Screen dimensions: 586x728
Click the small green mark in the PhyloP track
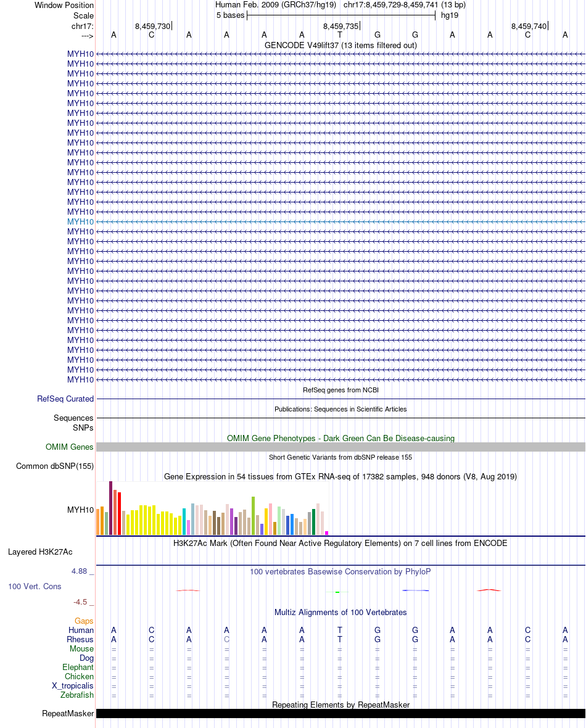tap(337, 592)
